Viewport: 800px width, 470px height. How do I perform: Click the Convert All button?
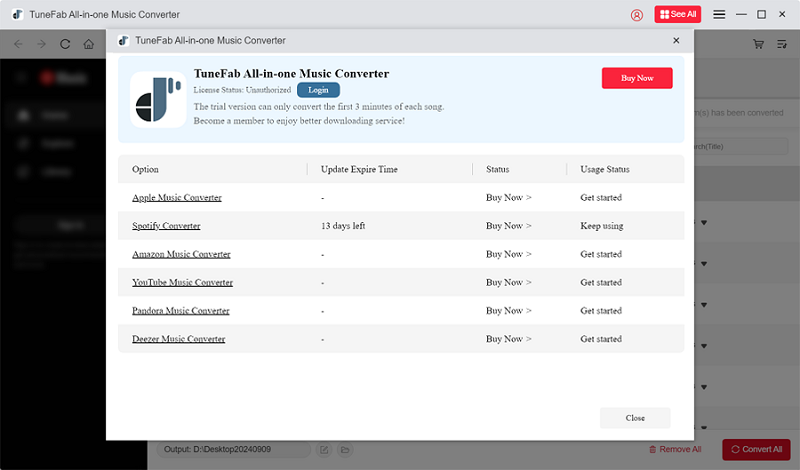pyautogui.click(x=756, y=450)
